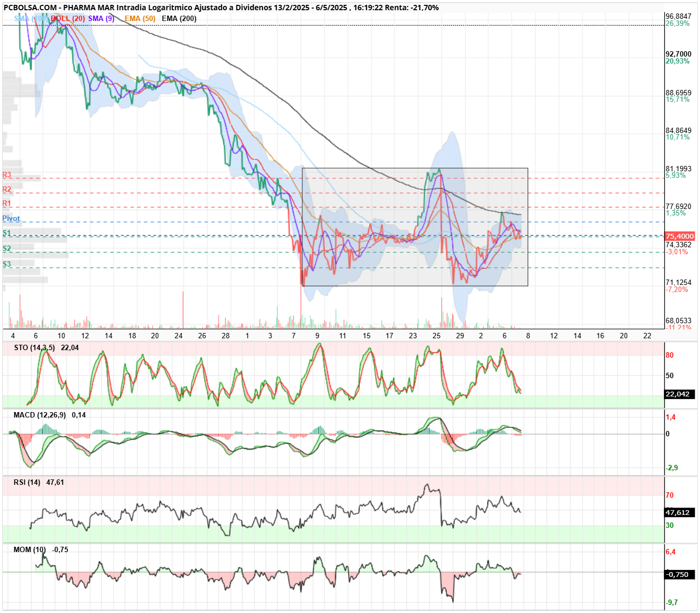Click the STO (14,3,5) indicator label
Screen dimensions: 700x613
tap(34, 347)
